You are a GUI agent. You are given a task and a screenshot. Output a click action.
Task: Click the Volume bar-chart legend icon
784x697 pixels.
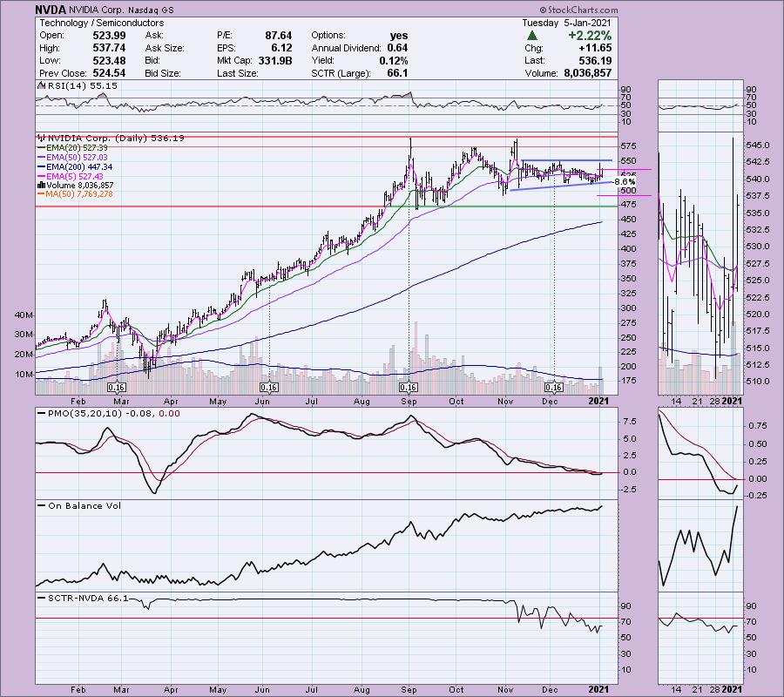point(41,185)
